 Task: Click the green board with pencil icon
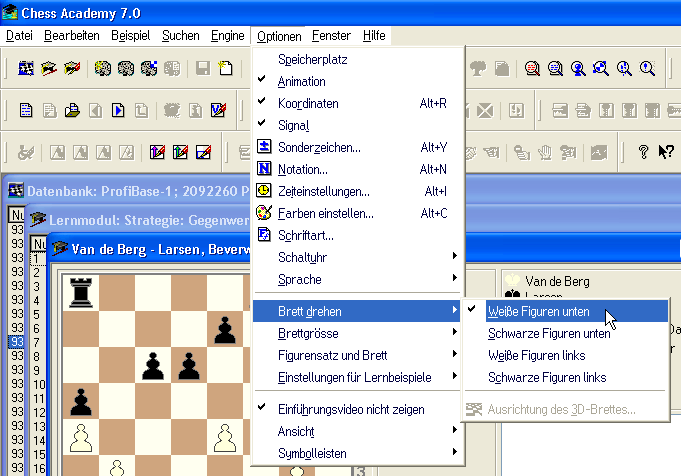click(x=180, y=152)
